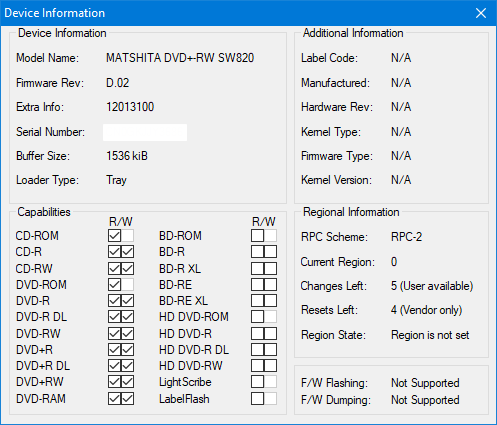Click the blanked-out Serial Number field

[145, 132]
